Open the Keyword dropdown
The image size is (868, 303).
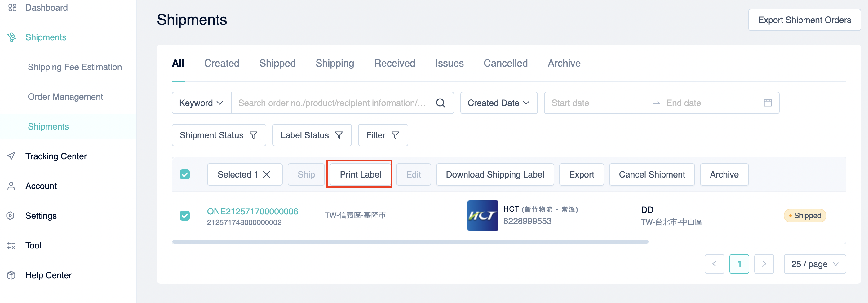201,103
